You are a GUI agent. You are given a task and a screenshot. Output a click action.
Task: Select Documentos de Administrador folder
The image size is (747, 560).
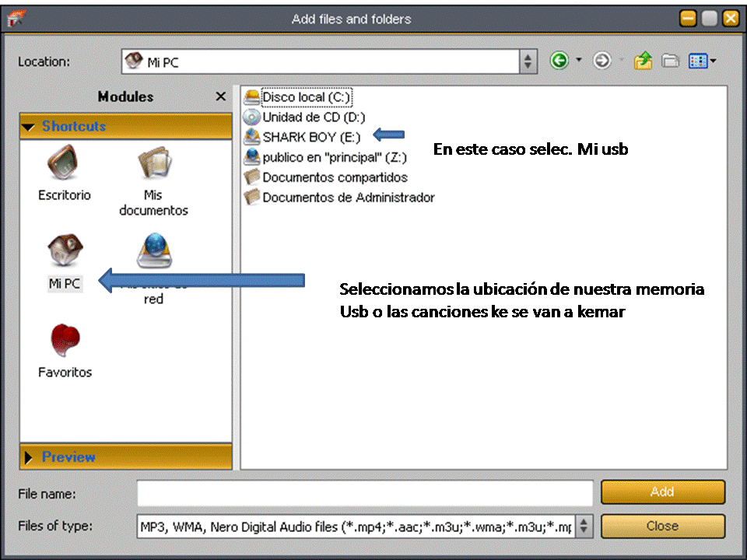pyautogui.click(x=339, y=197)
